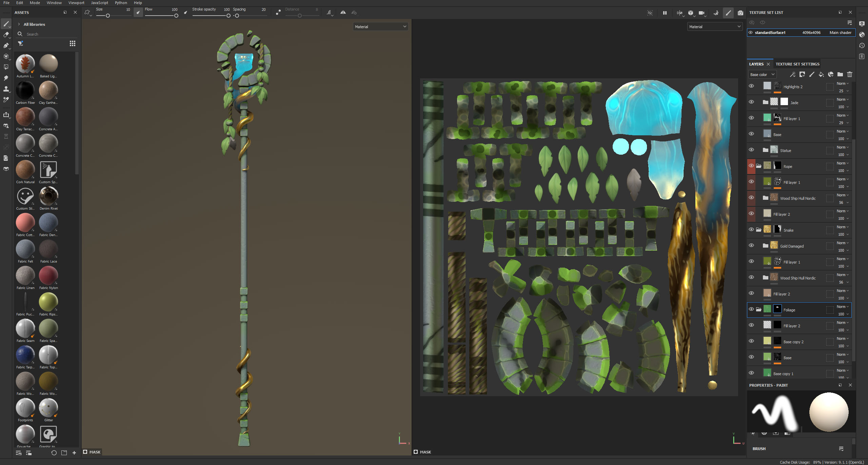This screenshot has height=465, width=868.
Task: Open the Base color channel dropdown
Action: click(762, 75)
